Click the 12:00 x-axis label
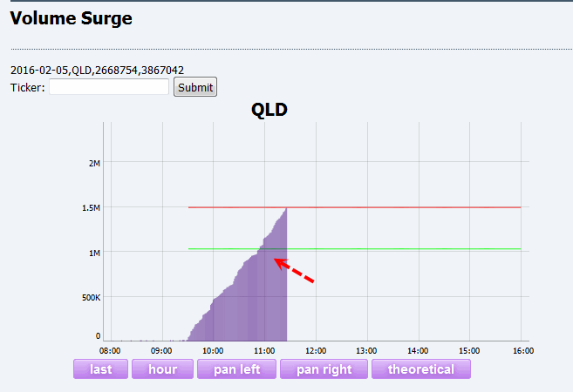573x392 pixels. [x=316, y=351]
